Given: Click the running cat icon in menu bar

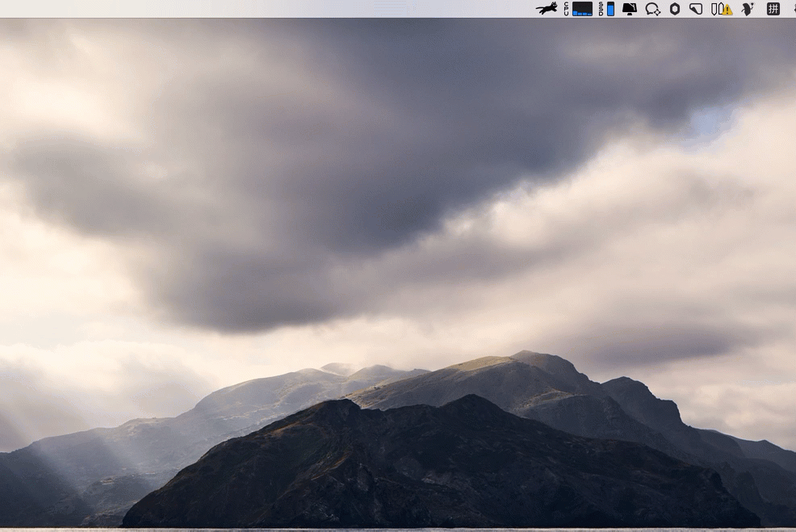Looking at the screenshot, I should 547,9.
